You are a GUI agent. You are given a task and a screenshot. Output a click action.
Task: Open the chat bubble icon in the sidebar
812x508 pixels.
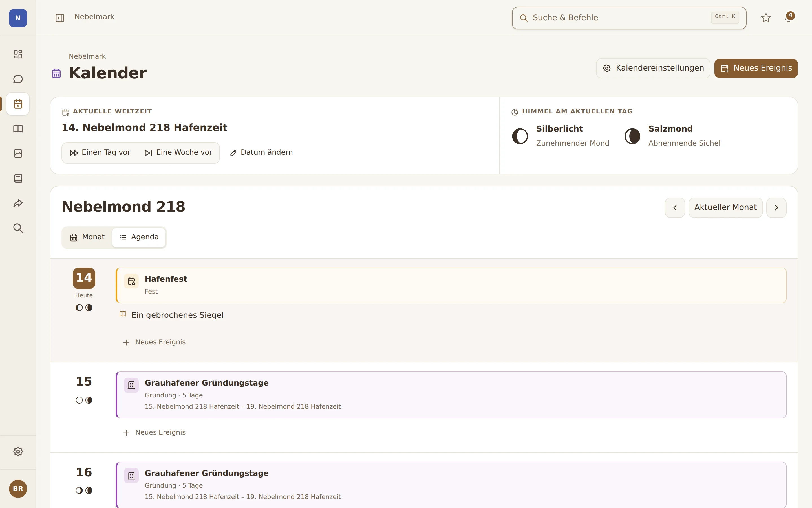[x=18, y=79]
